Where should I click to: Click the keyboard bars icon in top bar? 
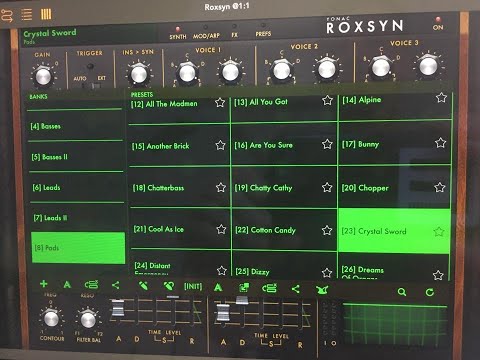click(x=46, y=14)
